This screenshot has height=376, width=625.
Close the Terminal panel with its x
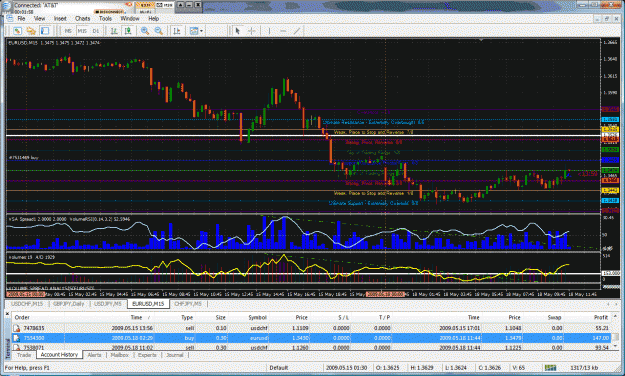[x=7, y=314]
